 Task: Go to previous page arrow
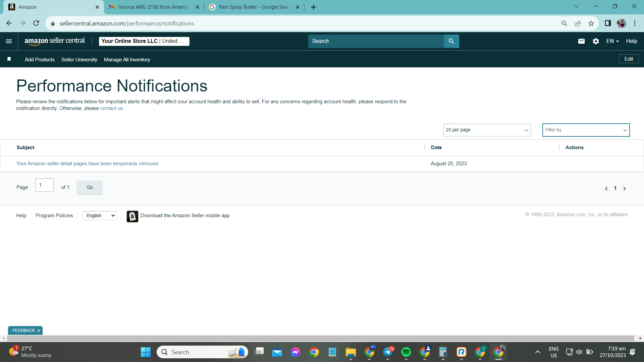click(x=606, y=189)
